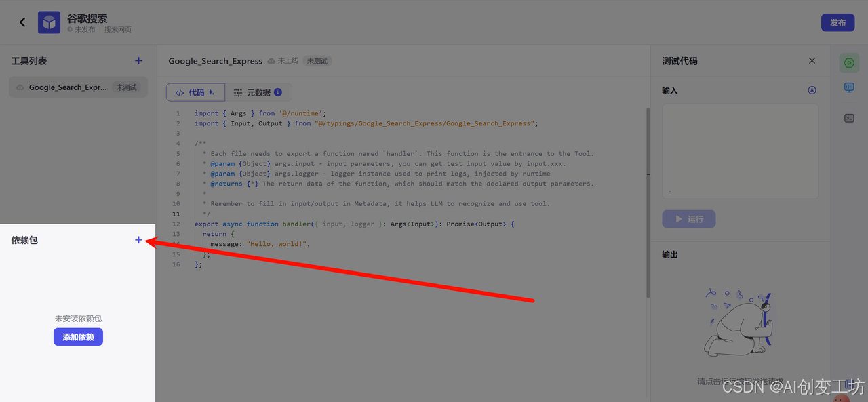Image resolution: width=868 pixels, height=402 pixels.
Task: Click inside the 输入 test input box
Action: [741, 151]
